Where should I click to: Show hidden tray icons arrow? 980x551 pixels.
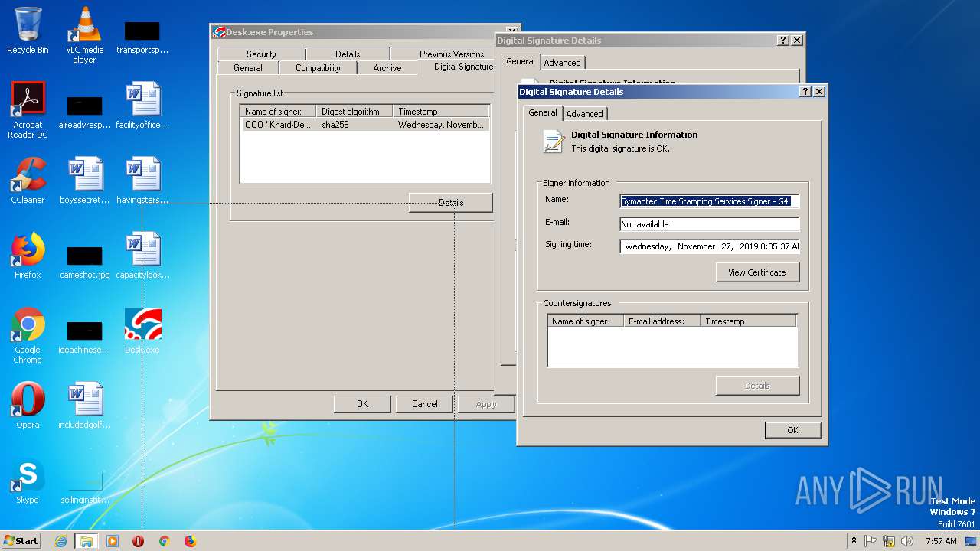point(854,541)
